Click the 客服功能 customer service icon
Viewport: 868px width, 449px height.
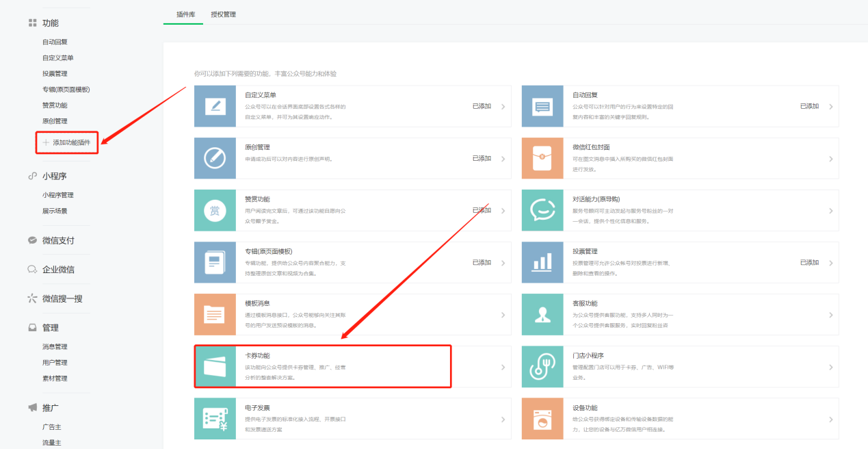542,315
